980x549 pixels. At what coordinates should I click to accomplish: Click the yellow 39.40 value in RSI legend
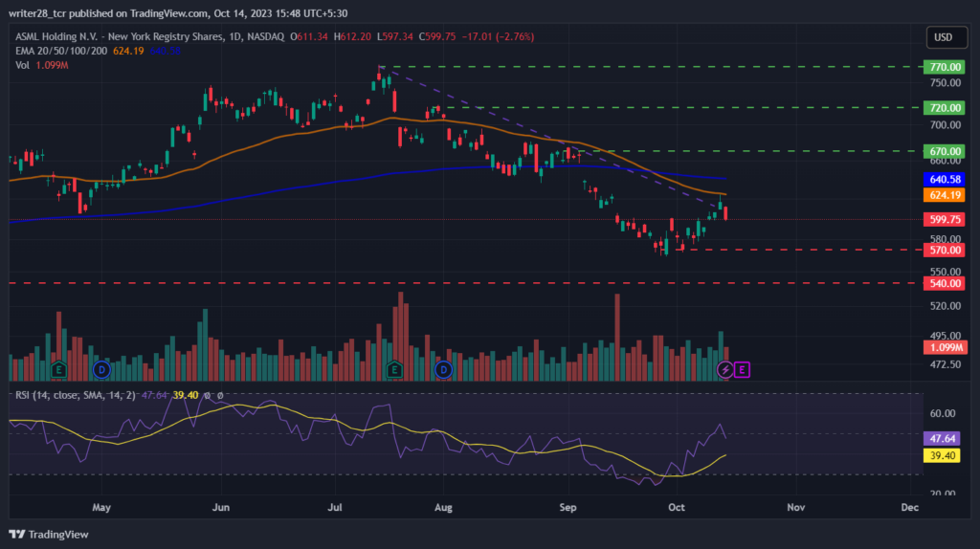coord(186,395)
